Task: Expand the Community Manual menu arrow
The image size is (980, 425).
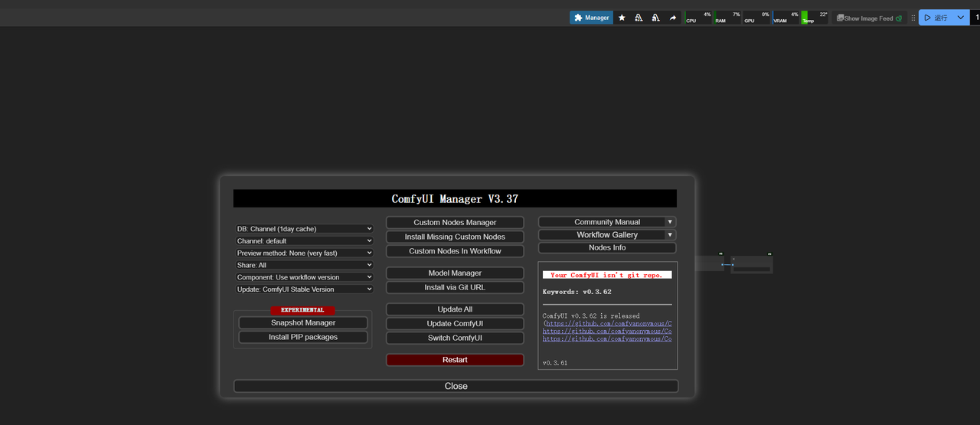Action: pos(670,222)
